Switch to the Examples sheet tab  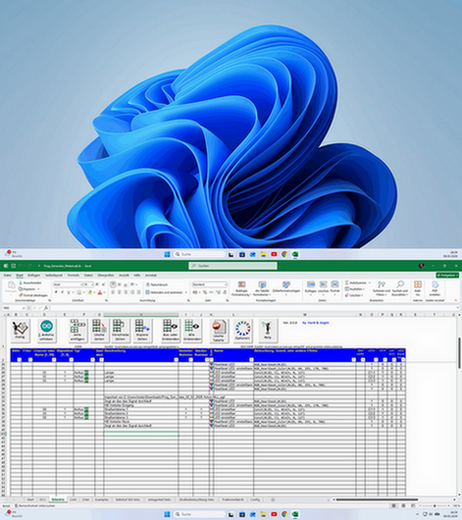[x=102, y=500]
